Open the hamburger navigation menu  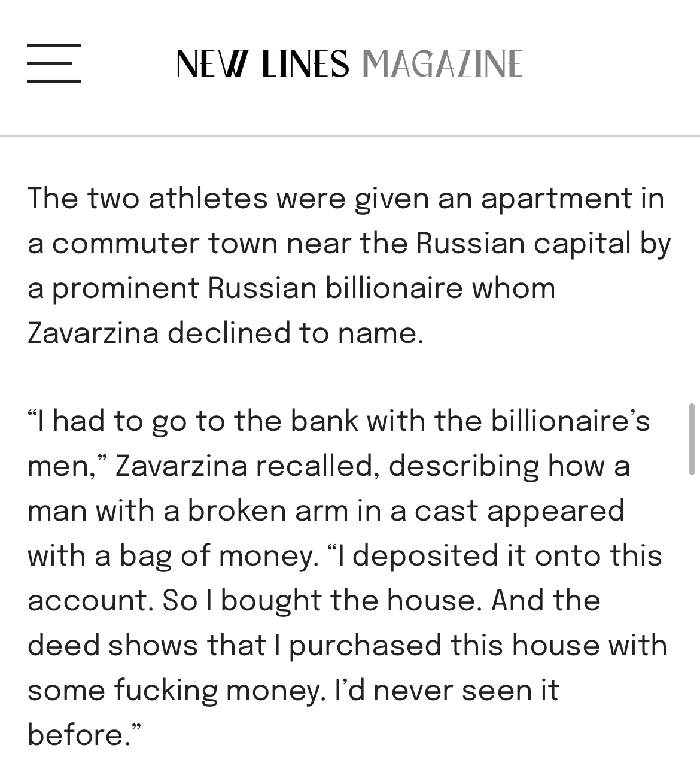tap(53, 63)
